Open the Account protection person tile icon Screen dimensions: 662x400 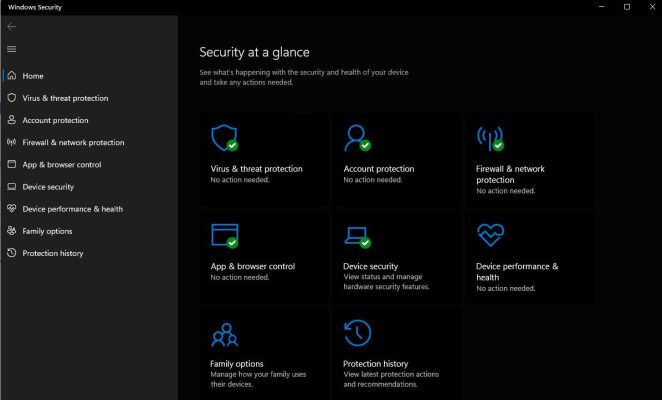coord(356,137)
